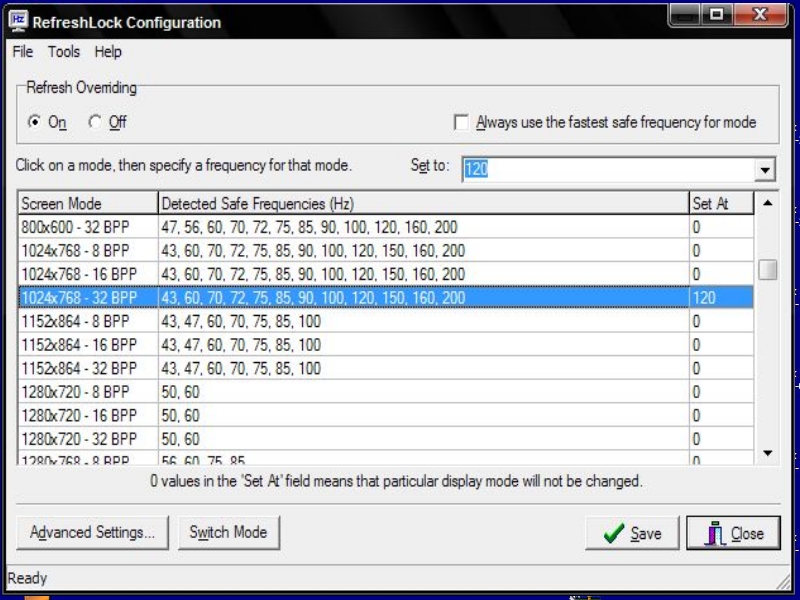
Task: Expand the Set to dropdown arrow
Action: [x=765, y=170]
